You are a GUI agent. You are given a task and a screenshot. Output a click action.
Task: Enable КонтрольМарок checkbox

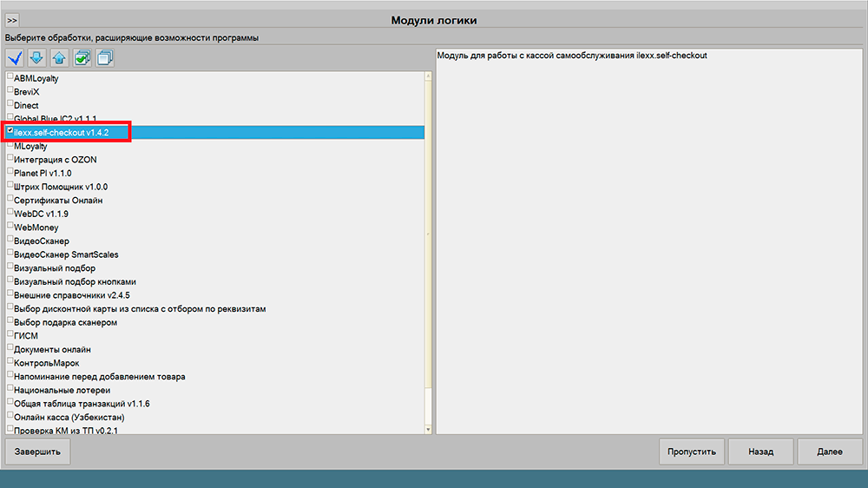point(10,362)
